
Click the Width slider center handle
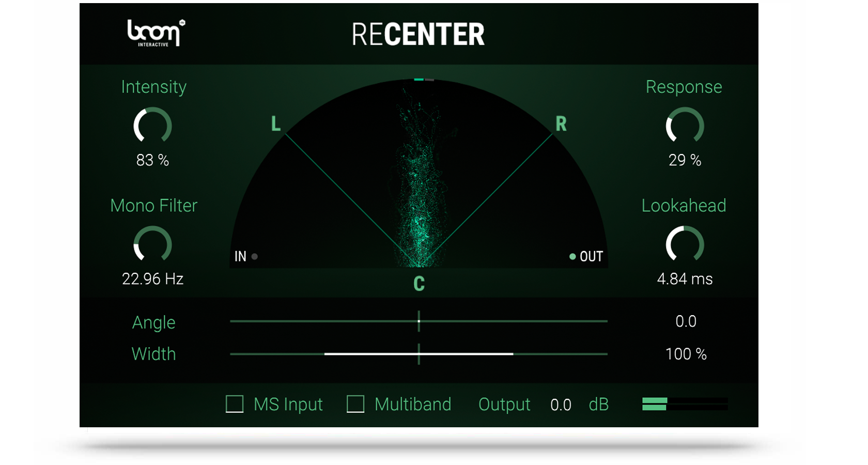419,354
